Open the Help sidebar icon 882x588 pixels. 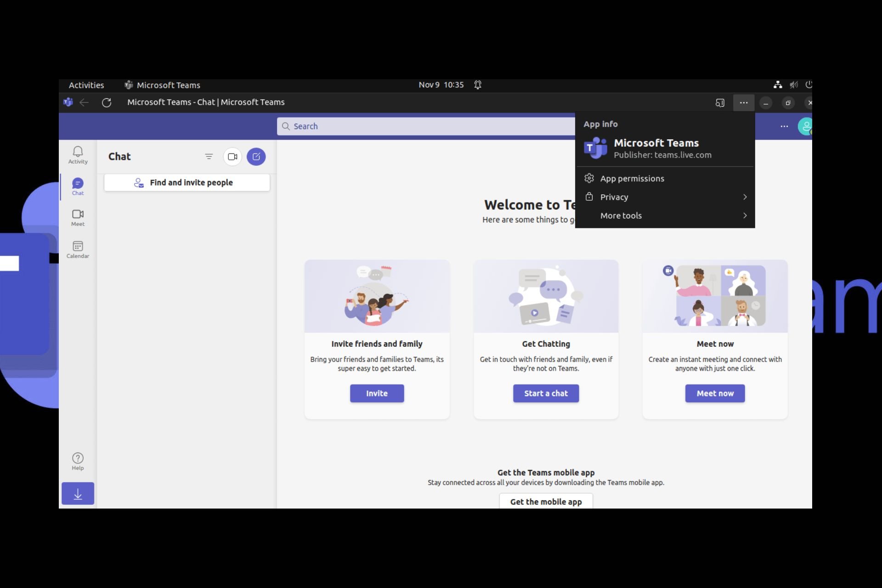[x=78, y=461]
